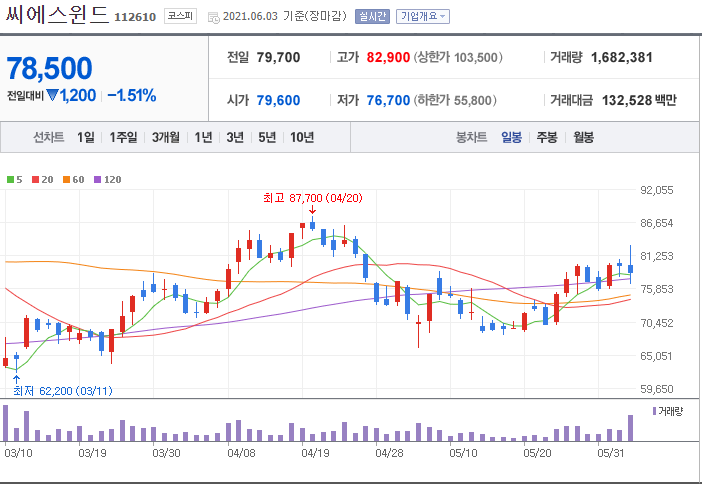
Task: Click the stock name 씨에스윈드
Action: [57, 15]
